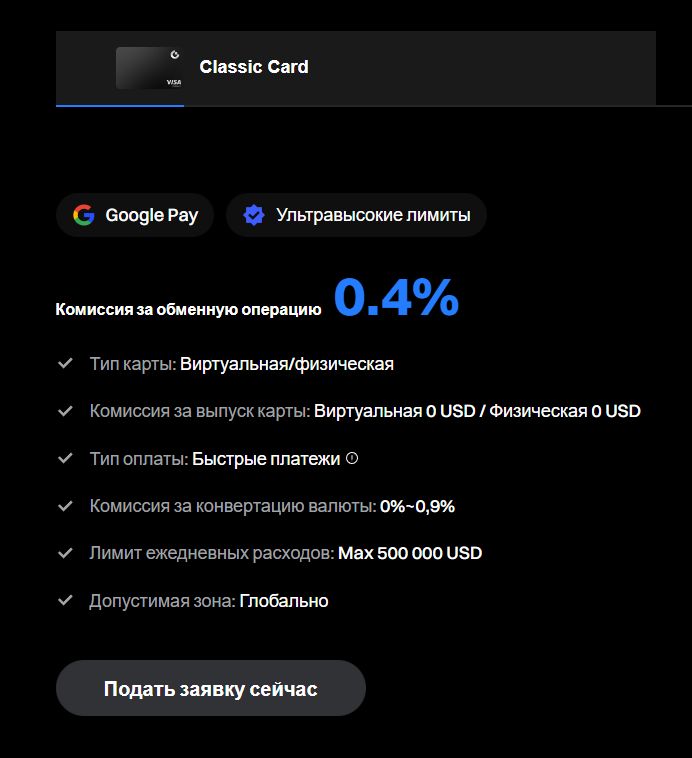
Task: Click the Комиссия за обменную операцию label
Action: [188, 310]
